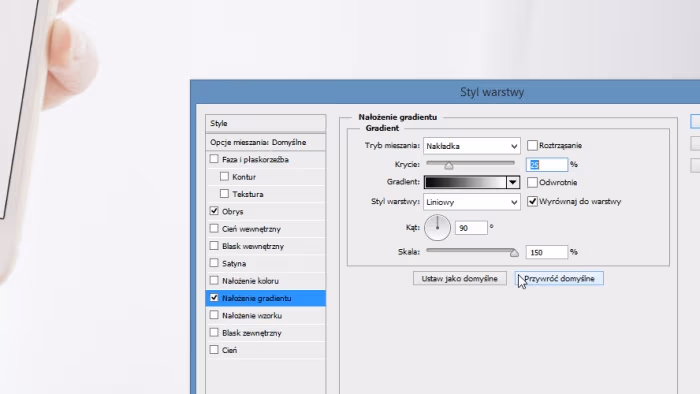Viewport: 700px width, 394px height.
Task: Open the Tryb mieszania dropdown
Action: tap(471, 146)
